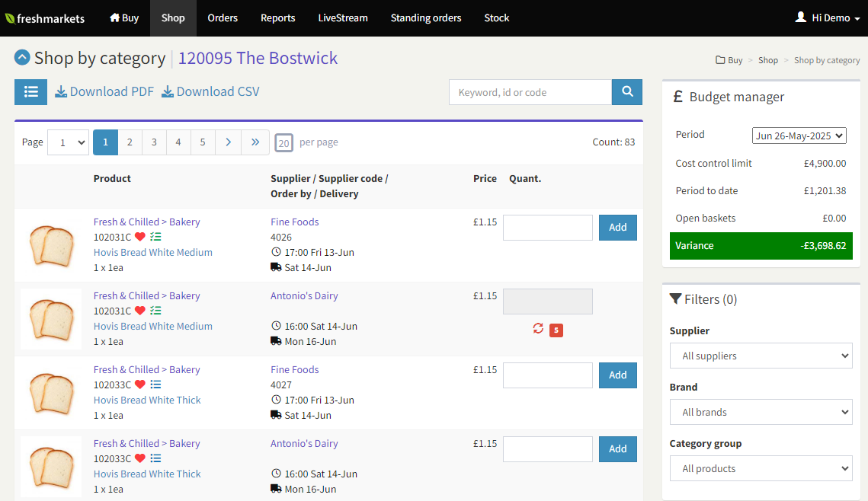Open Hovis Bread White Medium link from Fine Foods
The image size is (868, 501).
click(x=152, y=252)
